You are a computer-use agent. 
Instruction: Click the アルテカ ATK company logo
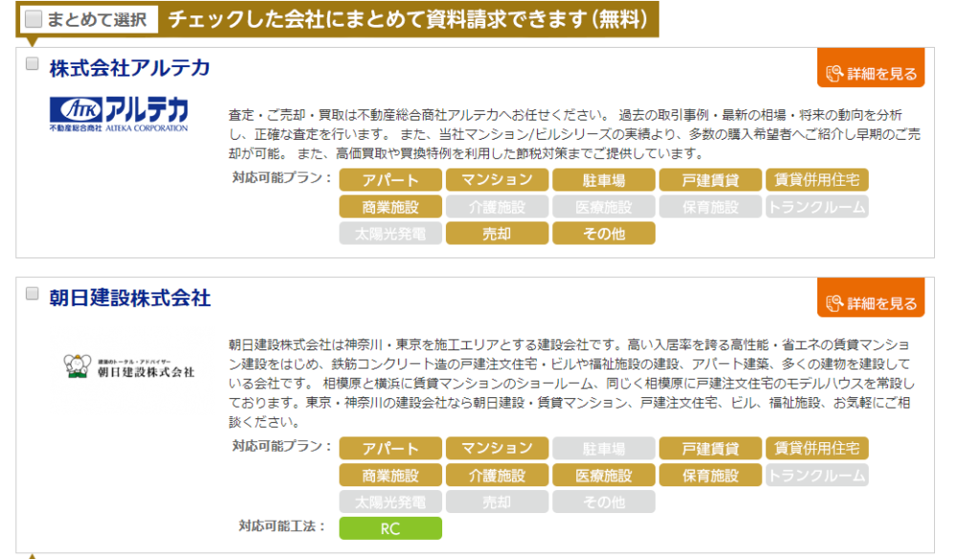coord(119,113)
